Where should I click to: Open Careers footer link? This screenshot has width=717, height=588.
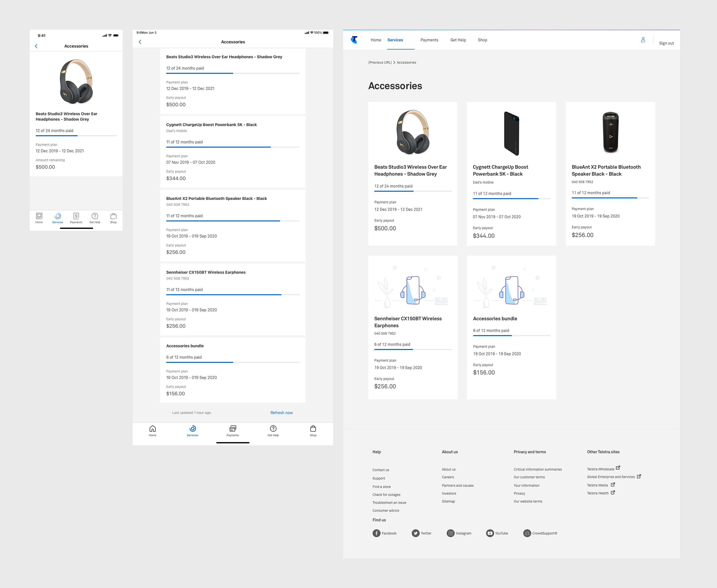point(448,477)
